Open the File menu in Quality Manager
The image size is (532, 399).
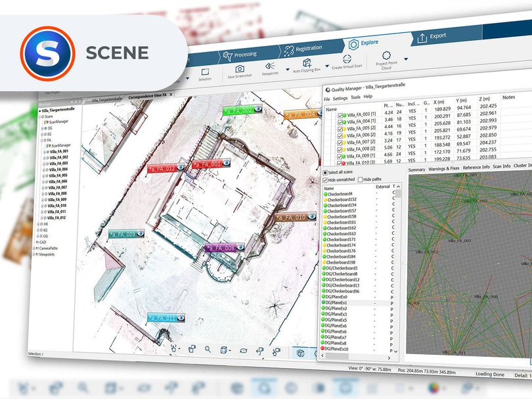click(x=326, y=99)
